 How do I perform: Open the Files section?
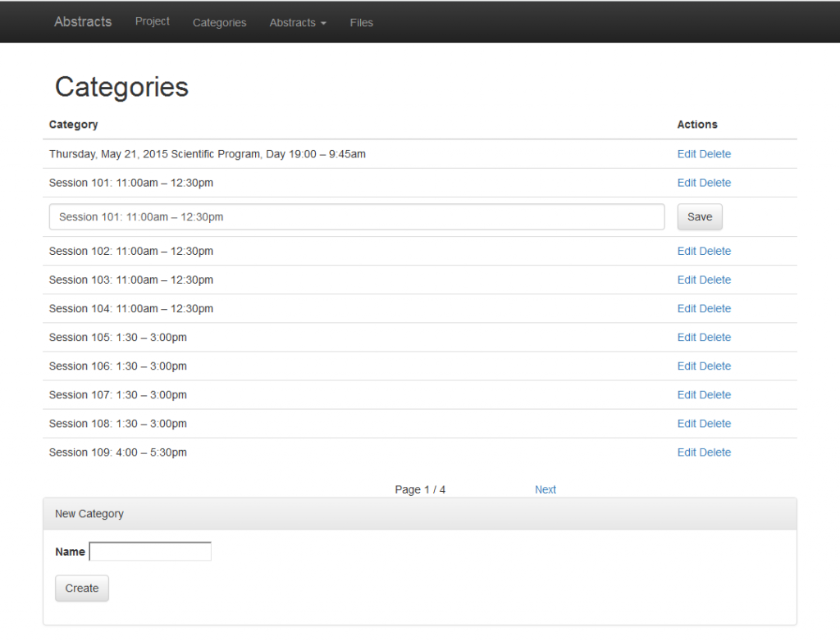(361, 22)
